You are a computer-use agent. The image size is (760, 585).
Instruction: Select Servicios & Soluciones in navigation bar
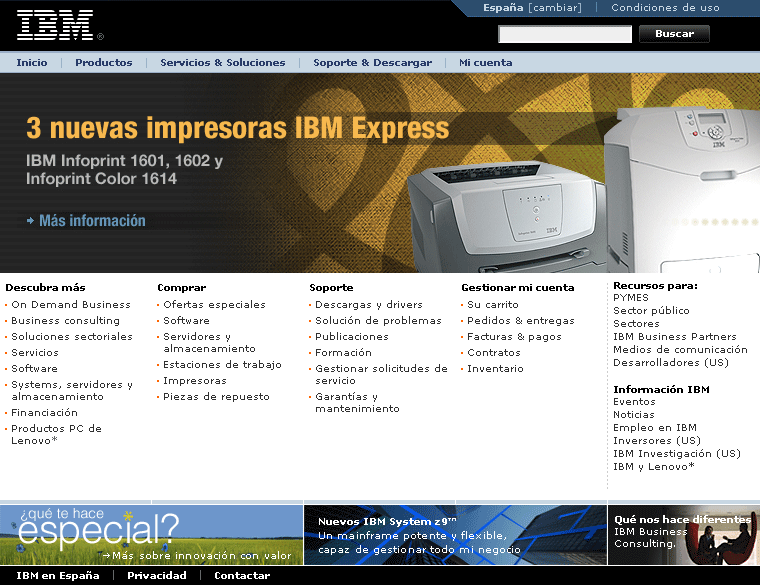click(x=223, y=63)
